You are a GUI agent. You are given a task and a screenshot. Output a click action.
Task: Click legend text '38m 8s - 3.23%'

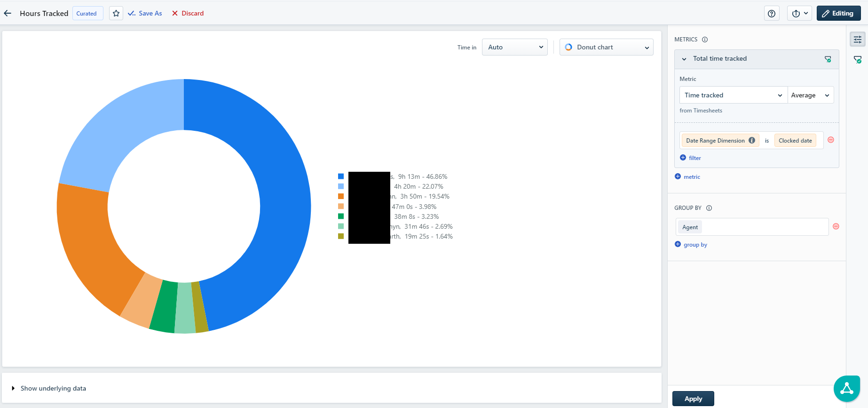click(417, 216)
